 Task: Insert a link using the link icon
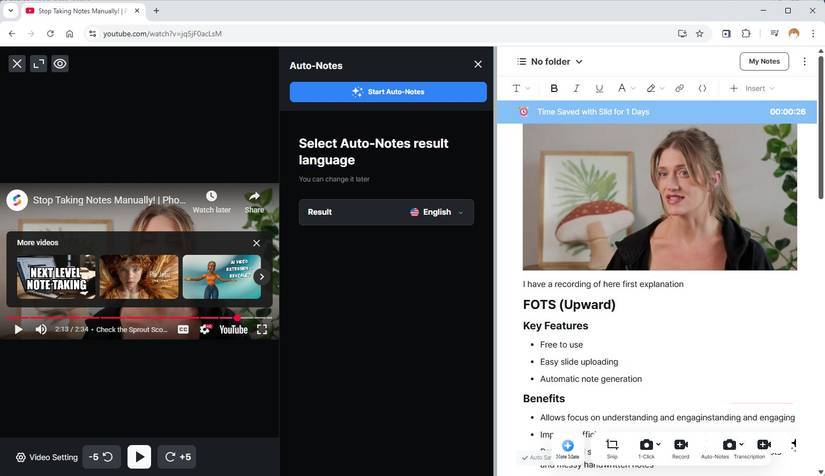tap(679, 88)
